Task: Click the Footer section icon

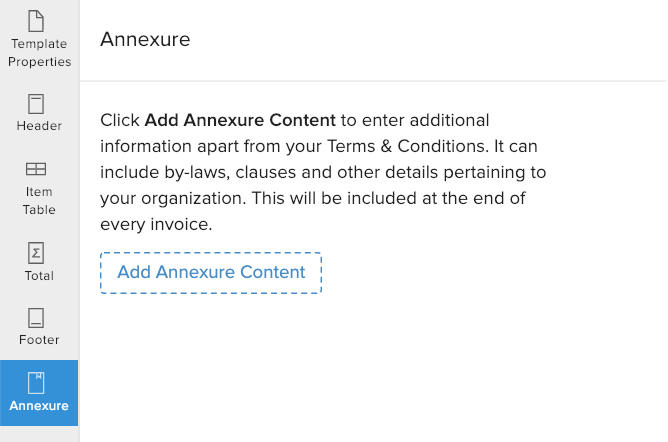Action: (38, 319)
